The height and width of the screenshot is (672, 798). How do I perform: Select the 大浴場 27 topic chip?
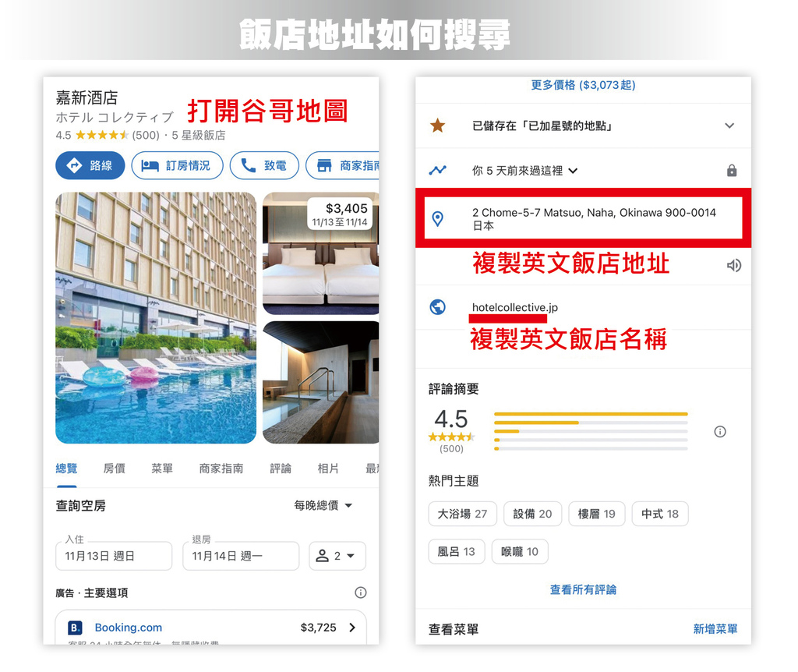pyautogui.click(x=462, y=514)
